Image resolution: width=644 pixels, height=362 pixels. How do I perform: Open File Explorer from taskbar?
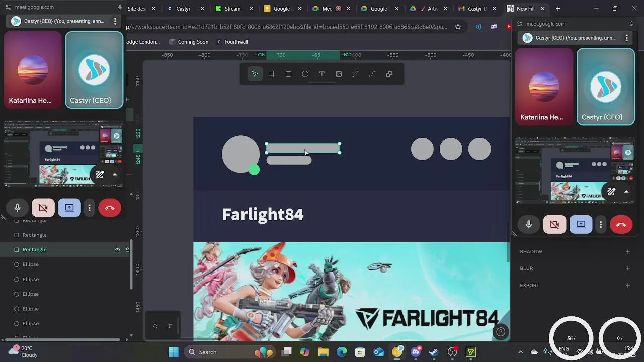(x=323, y=352)
